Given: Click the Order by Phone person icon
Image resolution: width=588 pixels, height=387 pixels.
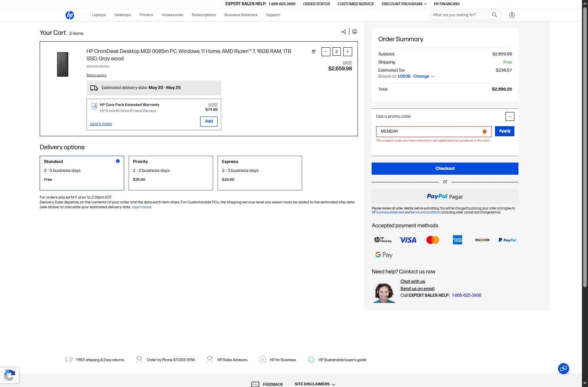Looking at the screenshot, I should [139, 360].
